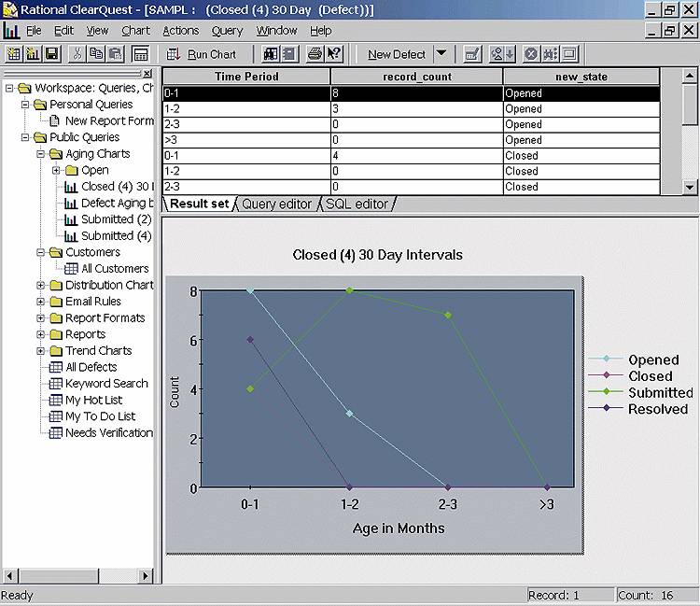Click the New Defect button
700x606 pixels.
click(396, 54)
